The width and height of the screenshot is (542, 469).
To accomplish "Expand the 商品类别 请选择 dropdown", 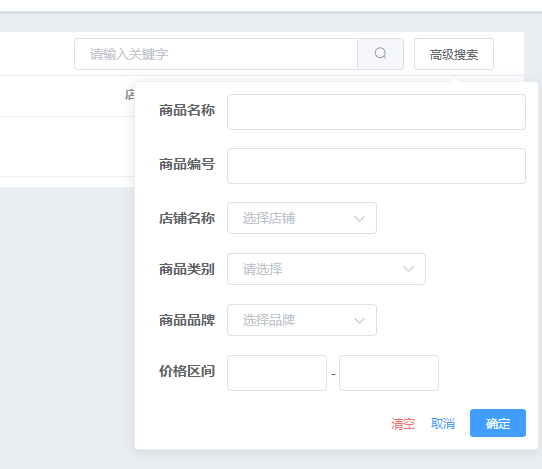I will pos(326,269).
